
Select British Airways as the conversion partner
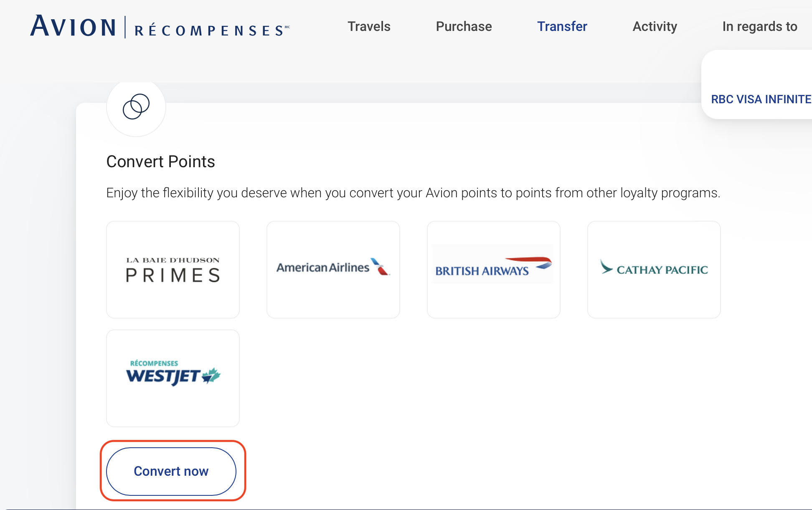(493, 269)
